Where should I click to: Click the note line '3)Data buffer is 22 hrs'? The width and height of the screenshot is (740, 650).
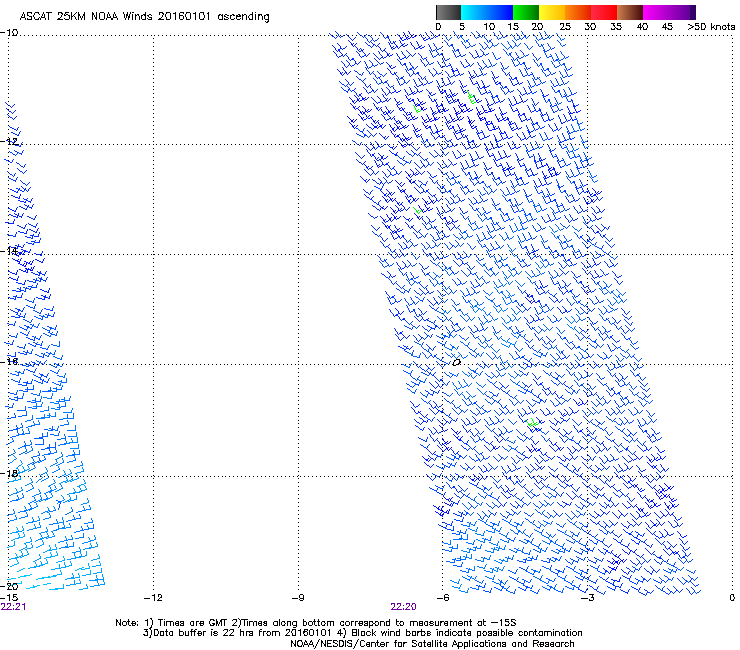tap(362, 633)
